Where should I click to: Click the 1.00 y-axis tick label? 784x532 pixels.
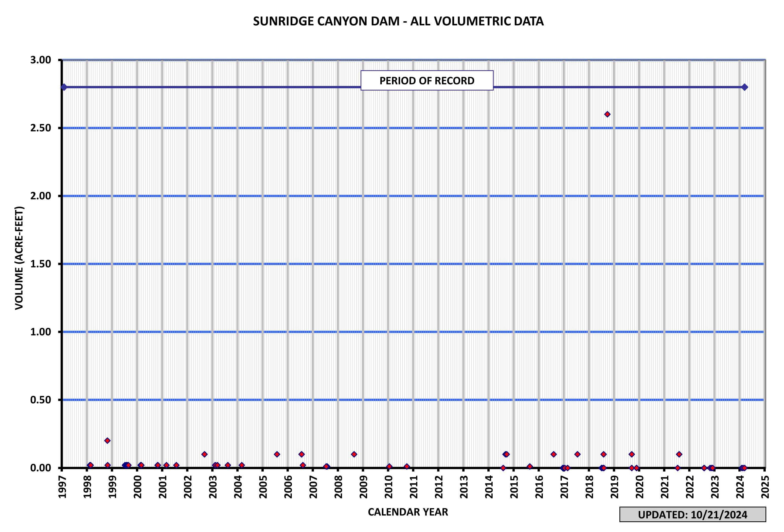pyautogui.click(x=41, y=332)
